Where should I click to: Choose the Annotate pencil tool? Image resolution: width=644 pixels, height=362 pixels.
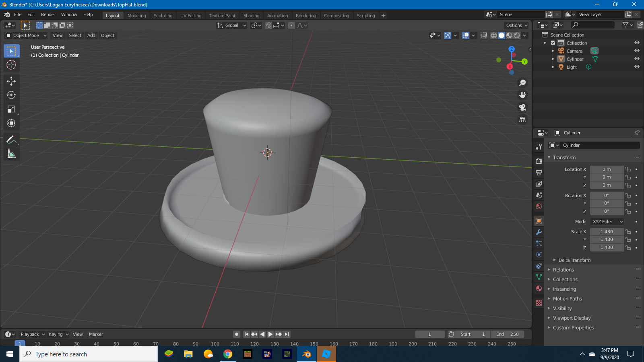[11, 140]
